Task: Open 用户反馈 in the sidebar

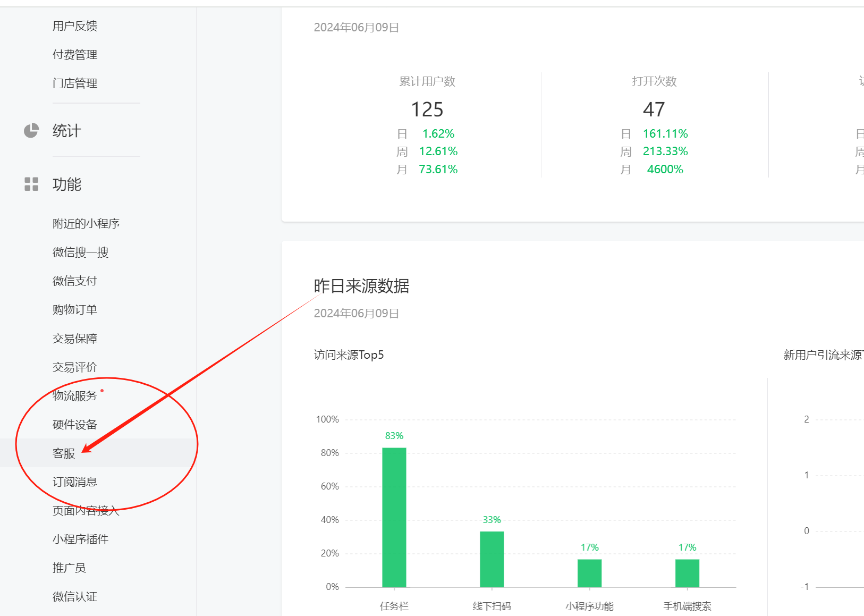Action: click(x=75, y=26)
